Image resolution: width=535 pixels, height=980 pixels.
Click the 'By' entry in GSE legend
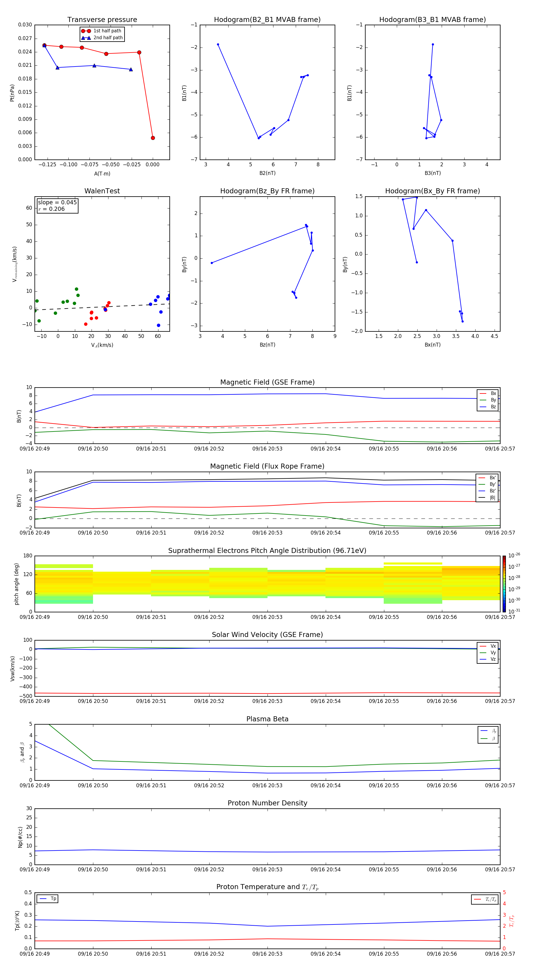tap(488, 400)
